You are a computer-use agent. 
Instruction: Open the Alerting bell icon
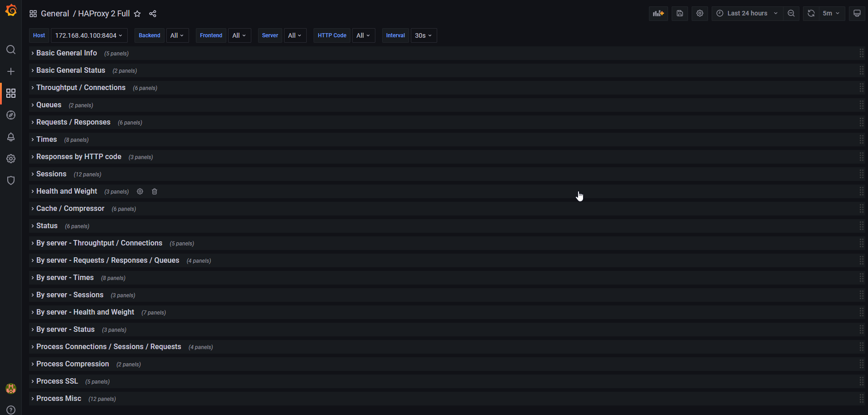point(11,137)
